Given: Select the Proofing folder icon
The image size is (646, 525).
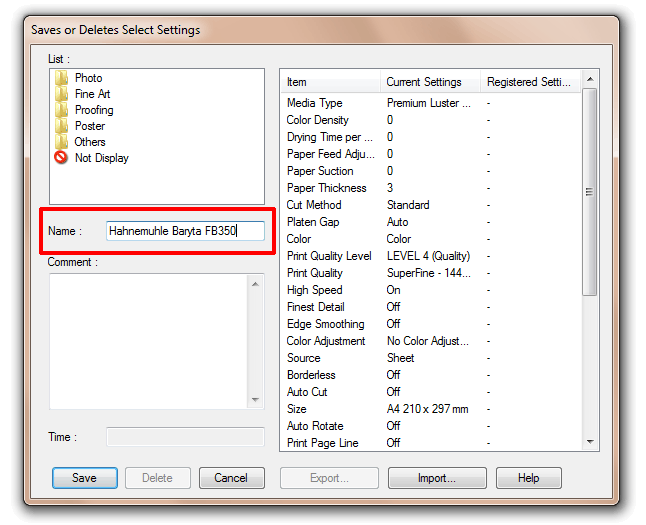Looking at the screenshot, I should pyautogui.click(x=61, y=110).
